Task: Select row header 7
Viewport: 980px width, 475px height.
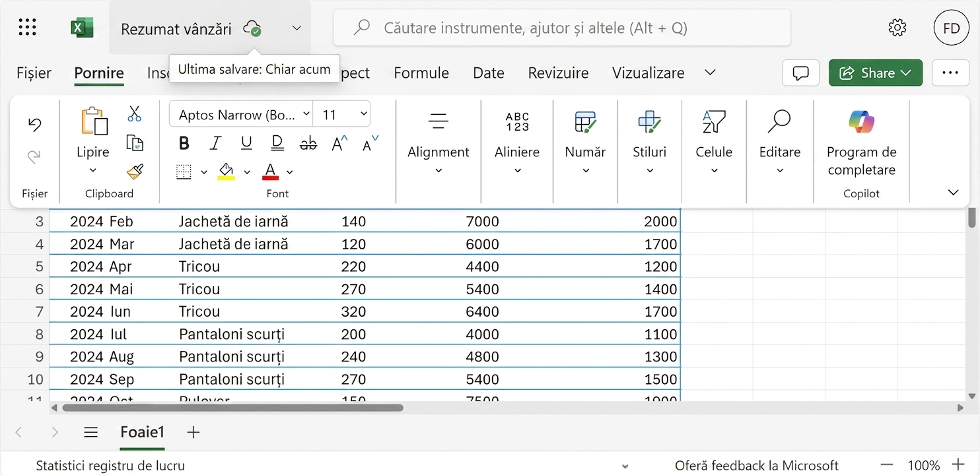Action: 24,311
